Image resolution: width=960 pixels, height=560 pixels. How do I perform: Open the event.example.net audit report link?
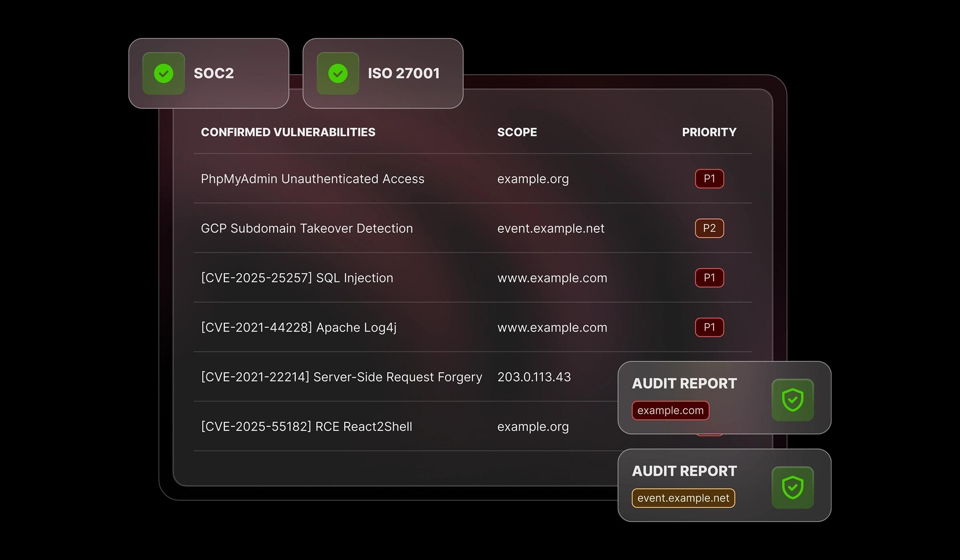[683, 498]
